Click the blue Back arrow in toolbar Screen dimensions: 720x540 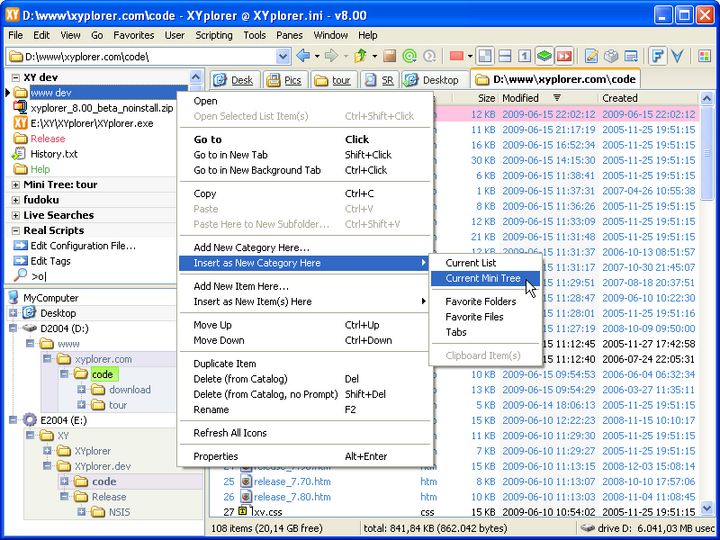(303, 56)
